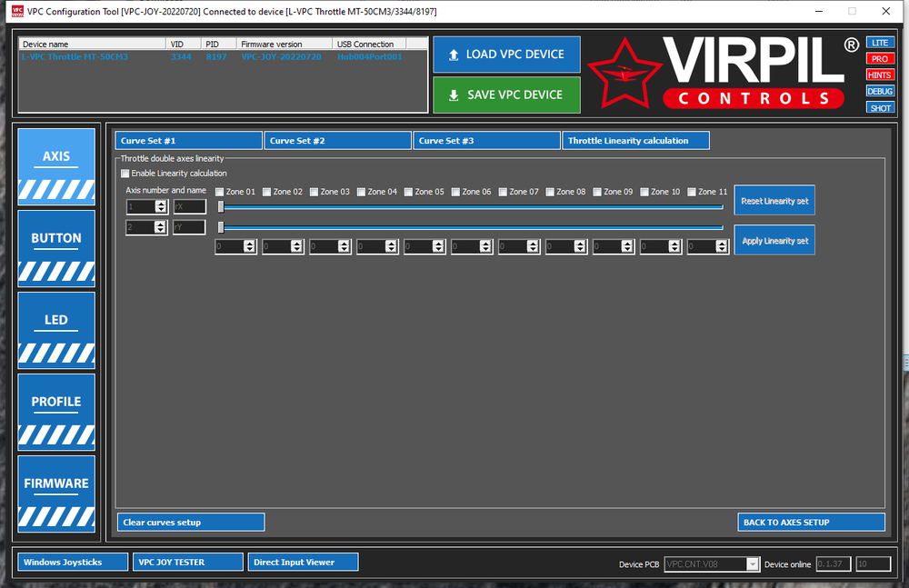Viewport: 909px width, 588px height.
Task: Click Zone 04 value spinner arrows
Action: click(x=391, y=246)
